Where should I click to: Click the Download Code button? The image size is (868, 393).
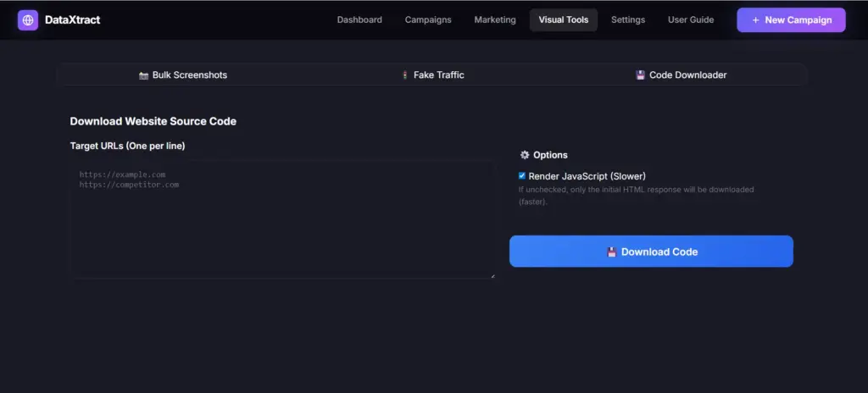(x=651, y=252)
